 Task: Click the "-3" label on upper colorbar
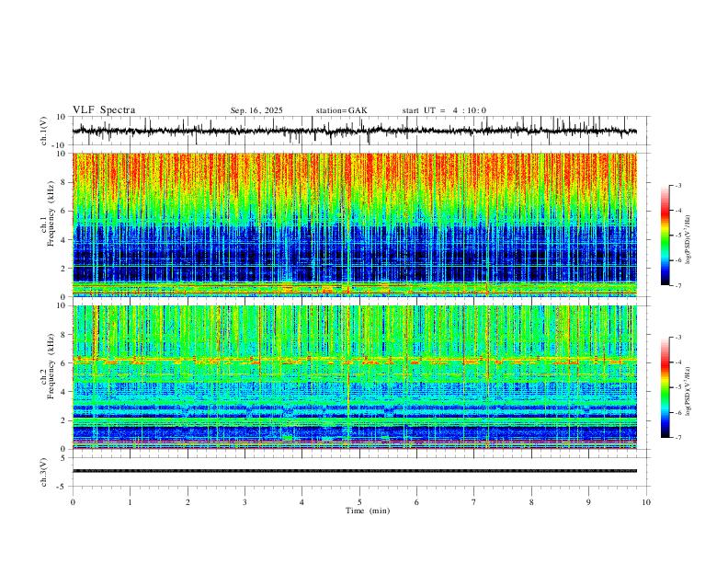click(677, 185)
